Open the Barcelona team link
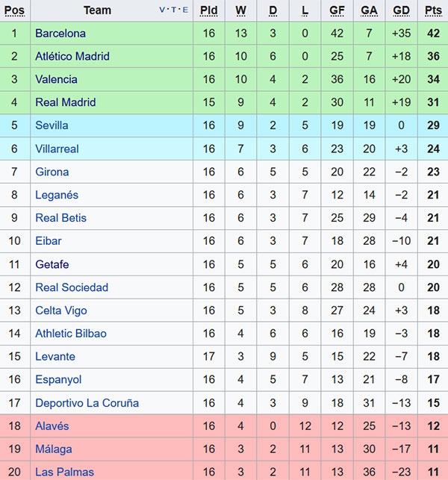This screenshot has height=480, width=448. tap(60, 34)
